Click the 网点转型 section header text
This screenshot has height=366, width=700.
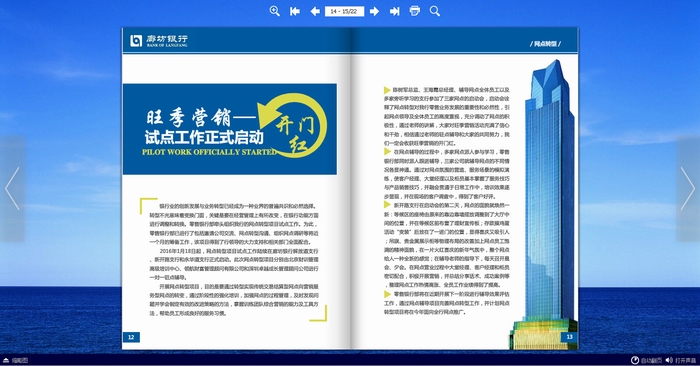click(546, 44)
